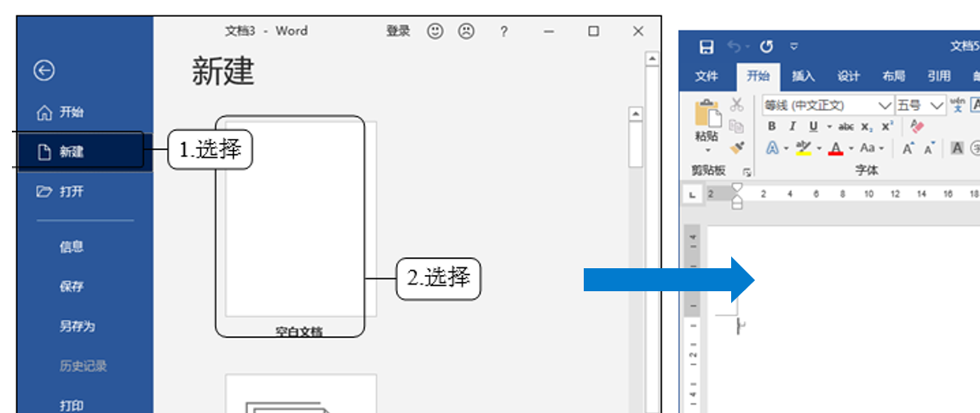Click the format painter brush icon
980x413 pixels.
point(737,147)
